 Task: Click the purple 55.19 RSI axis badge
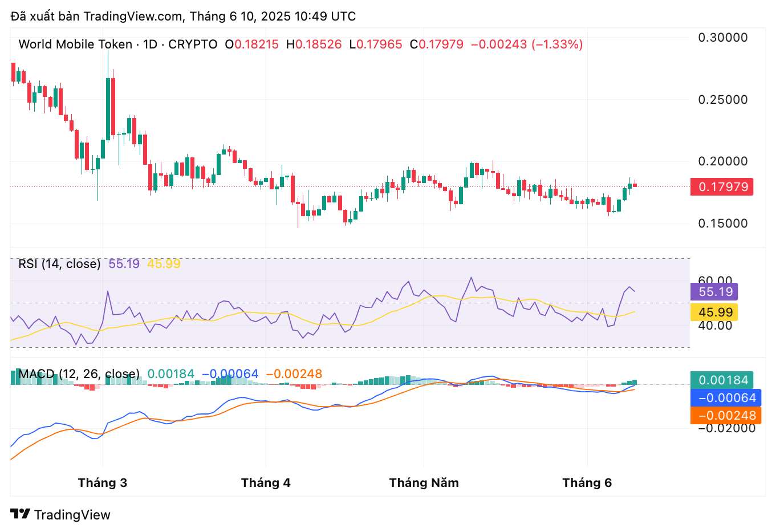pos(714,292)
